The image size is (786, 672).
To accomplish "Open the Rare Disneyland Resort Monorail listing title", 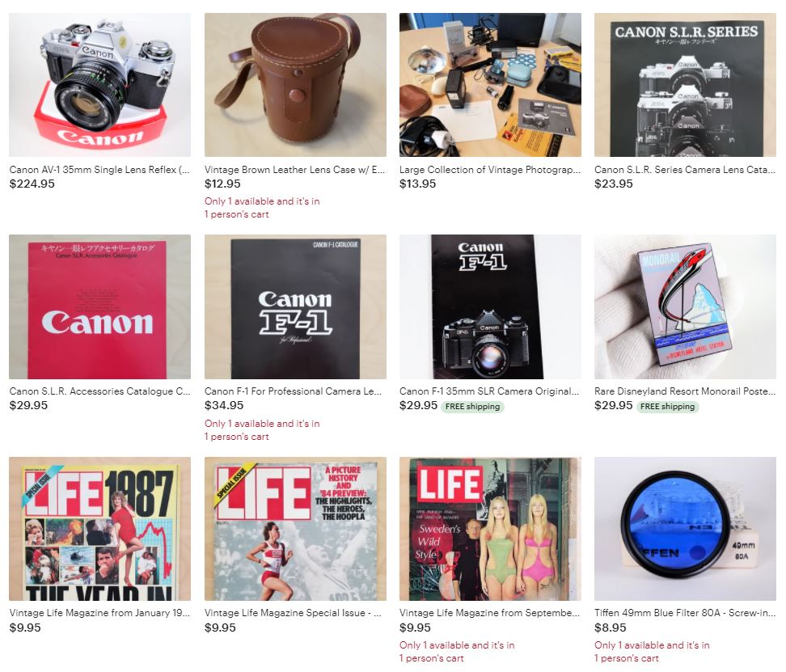I will pyautogui.click(x=685, y=391).
